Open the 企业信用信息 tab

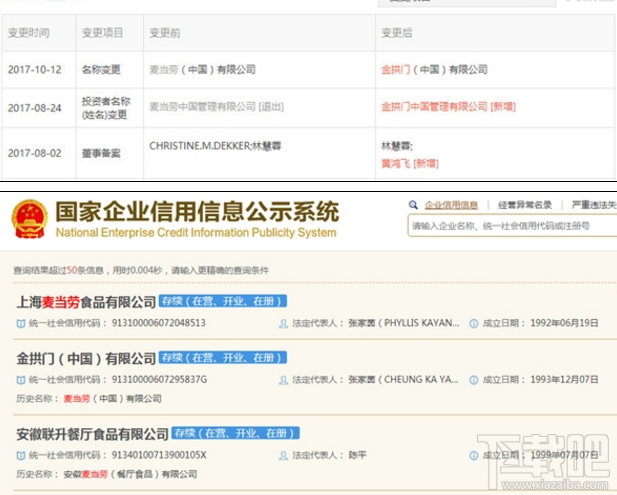(451, 205)
